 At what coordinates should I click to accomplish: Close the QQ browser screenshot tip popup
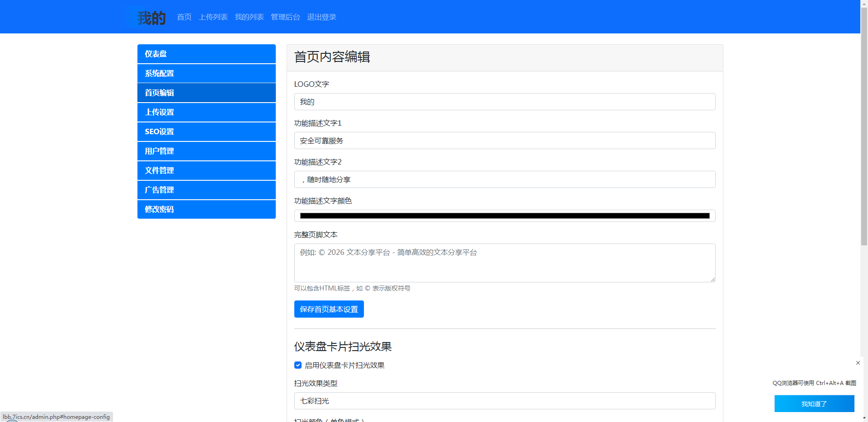(x=858, y=363)
